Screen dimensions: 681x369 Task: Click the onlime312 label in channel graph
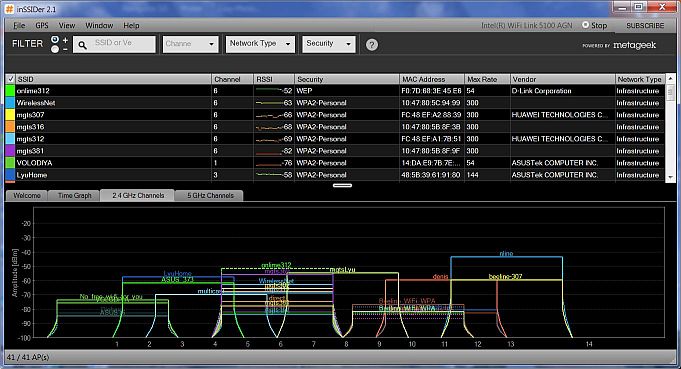click(276, 265)
